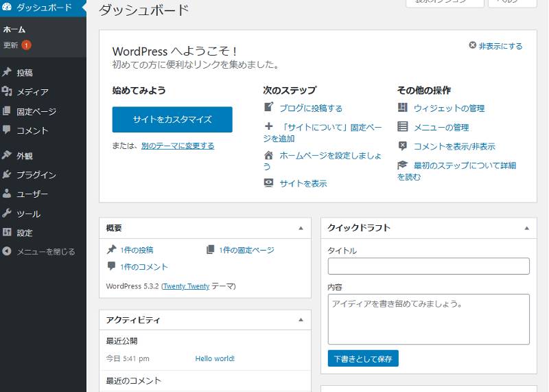Click 最初のステップについて詳細を読む link
This screenshot has height=392, width=549.
[x=456, y=171]
